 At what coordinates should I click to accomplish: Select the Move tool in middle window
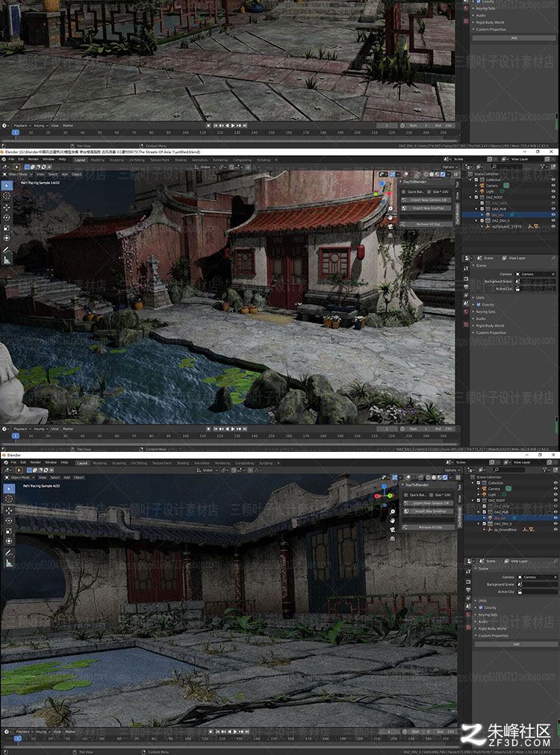tap(7, 207)
